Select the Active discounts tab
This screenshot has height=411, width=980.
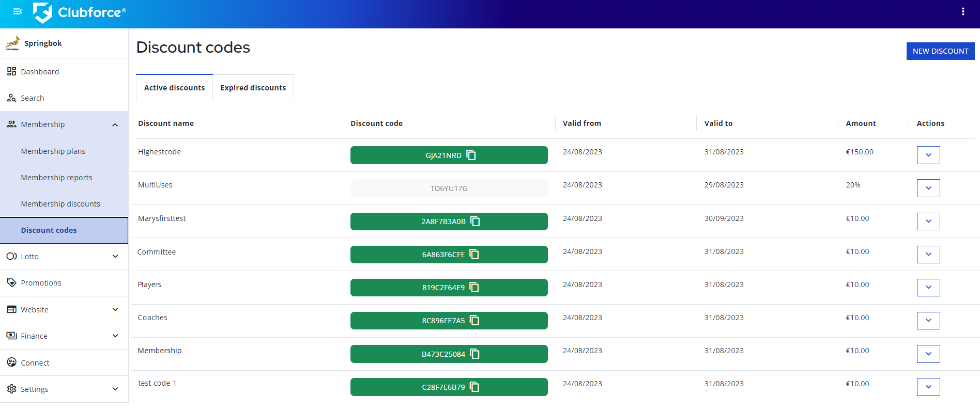click(x=174, y=88)
